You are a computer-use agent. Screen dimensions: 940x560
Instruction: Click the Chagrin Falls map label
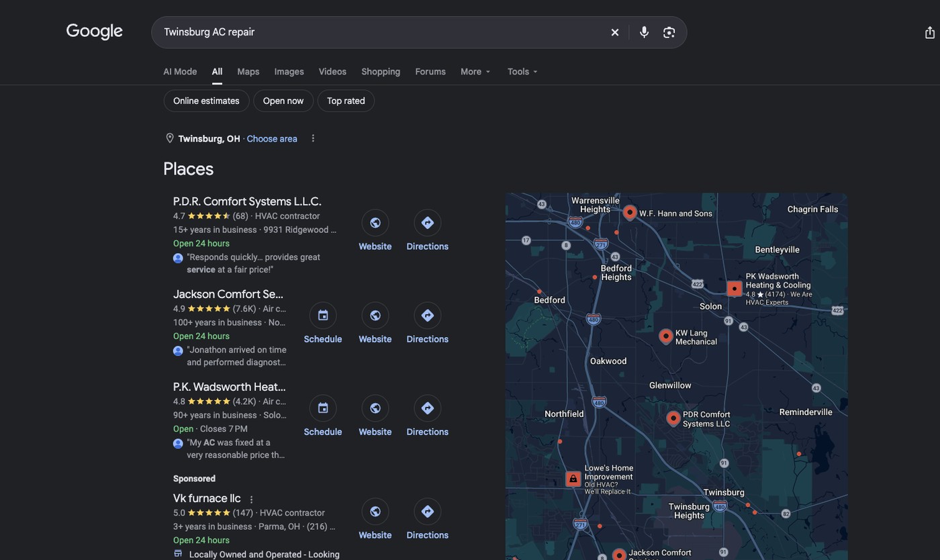click(812, 209)
